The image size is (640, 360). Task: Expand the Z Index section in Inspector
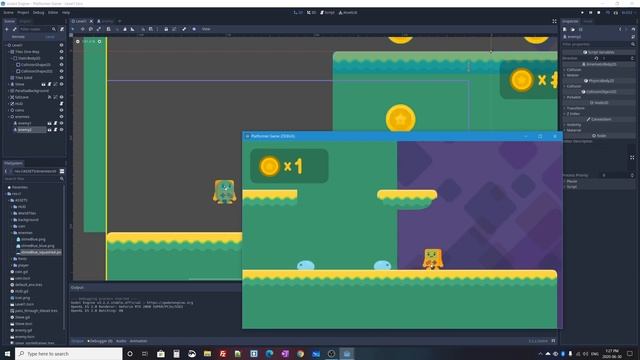[x=573, y=114]
